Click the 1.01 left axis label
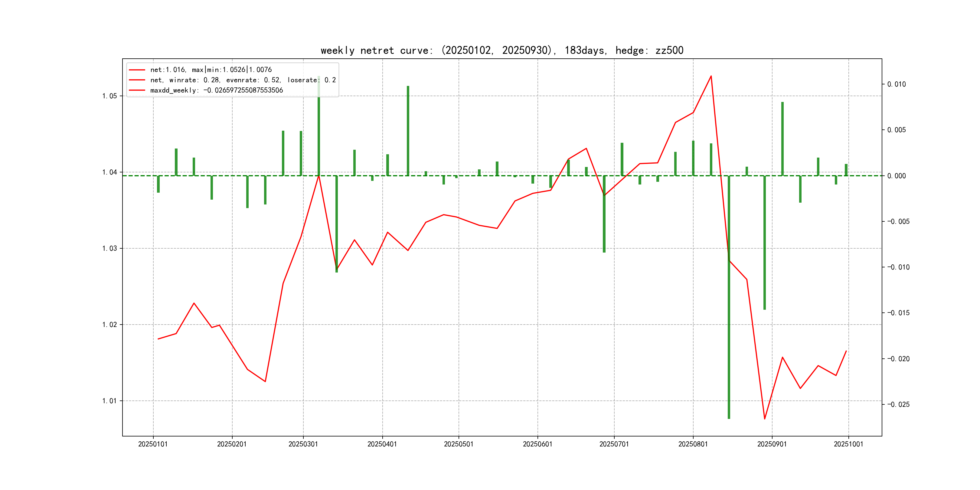 [109, 401]
